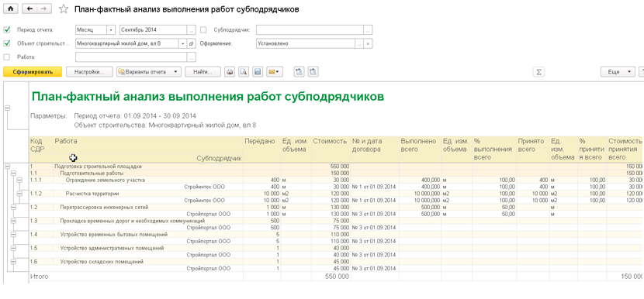644x299 pixels.
Task: Collapse row 1.3 Прокладка временных дорог
Action: tap(13, 221)
